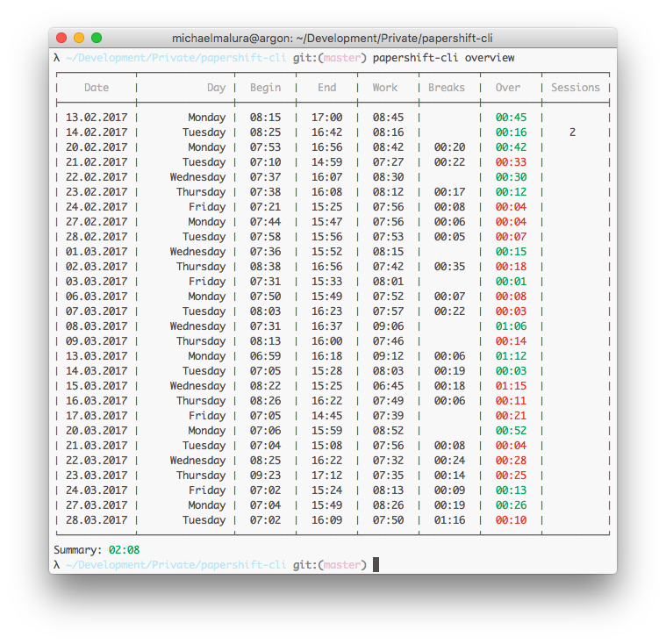Select the begin time 06:59 on 13.03.2017
Image resolution: width=666 pixels, height=644 pixels.
tap(265, 356)
